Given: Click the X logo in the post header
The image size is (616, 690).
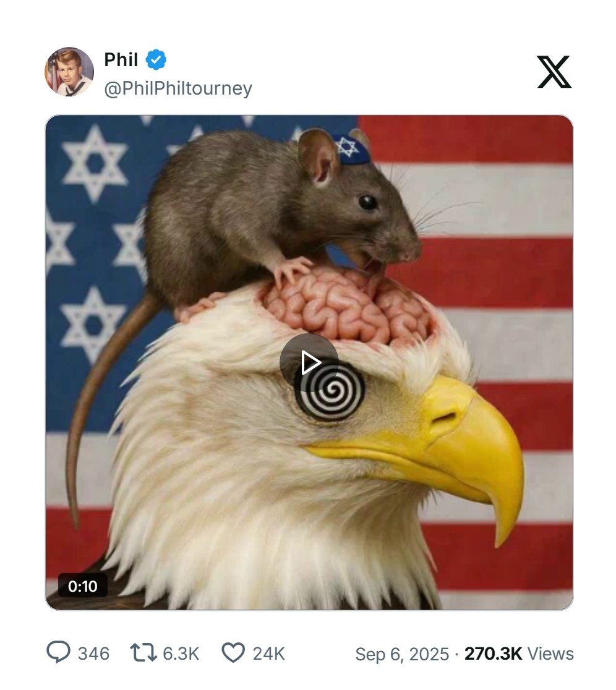Looking at the screenshot, I should click(554, 72).
